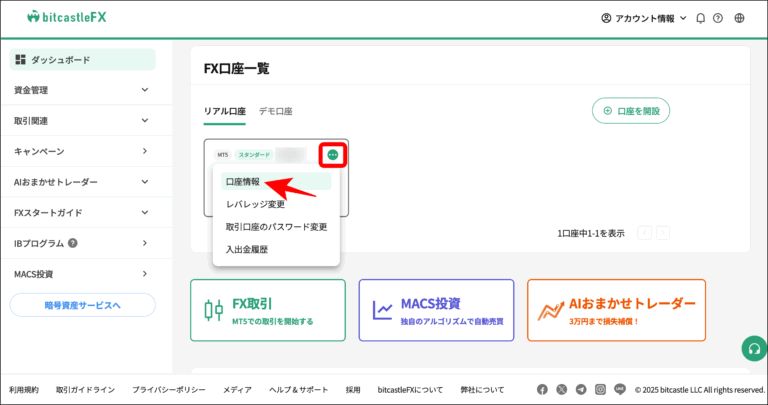Click the three-dot account options icon
The width and height of the screenshot is (768, 405).
pos(333,155)
